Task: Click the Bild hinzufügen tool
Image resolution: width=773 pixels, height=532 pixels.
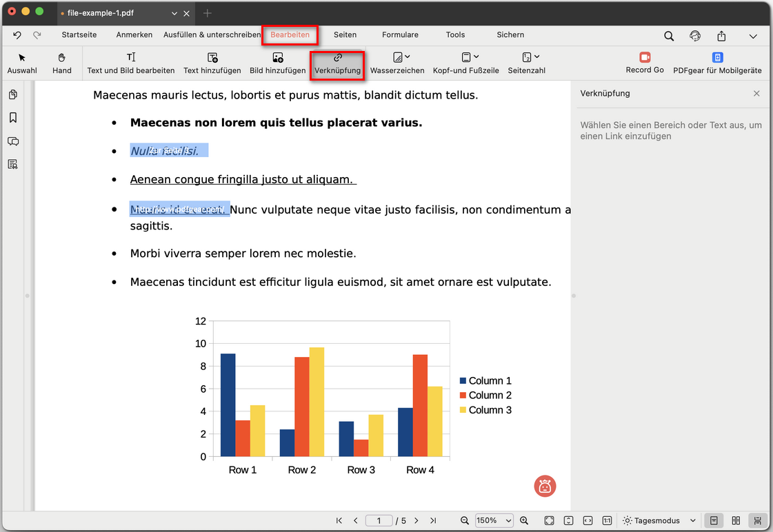Action: coord(277,63)
